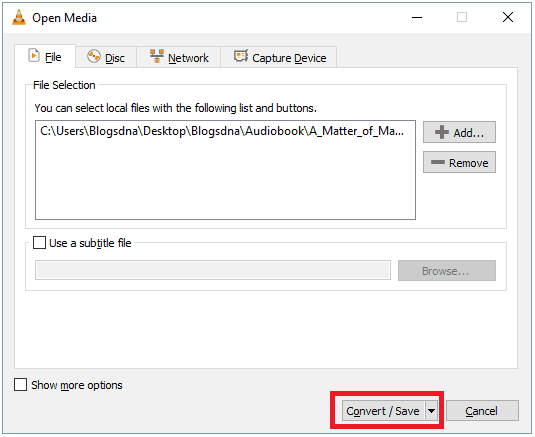Click the plus icon on Add button
This screenshot has width=535, height=437.
click(442, 132)
